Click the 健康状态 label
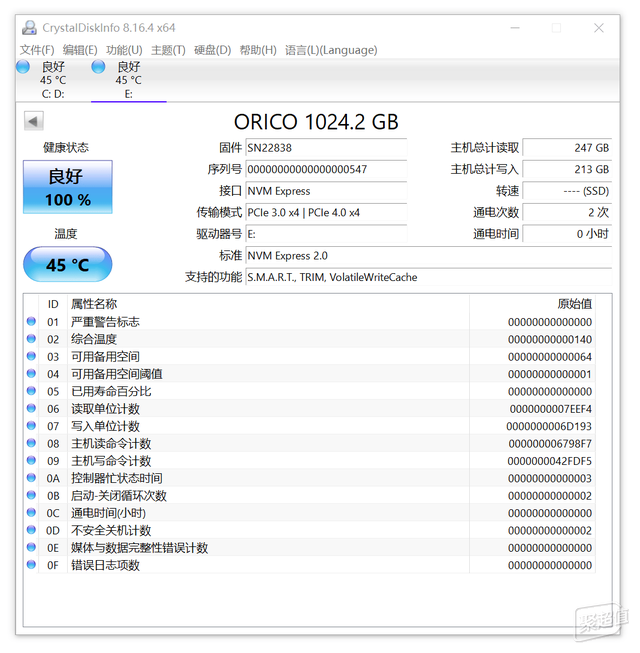Screen dimensions: 640x653 tap(66, 147)
